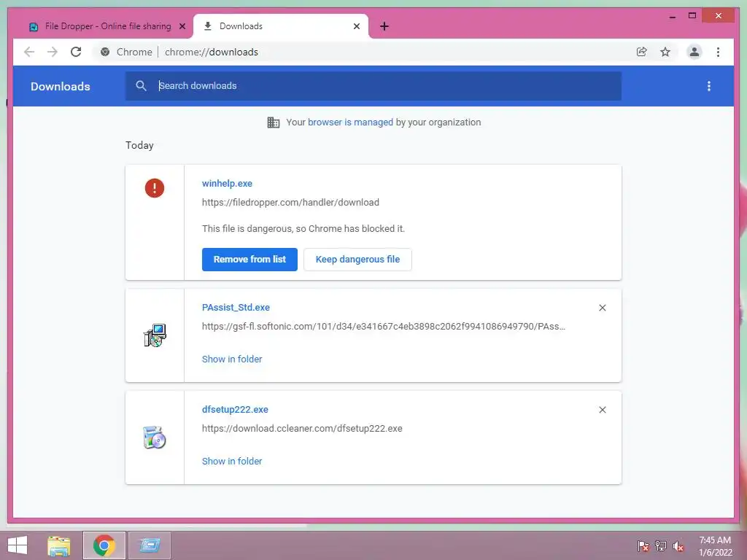747x560 pixels.
Task: Click the browser forward arrow
Action: pos(53,52)
